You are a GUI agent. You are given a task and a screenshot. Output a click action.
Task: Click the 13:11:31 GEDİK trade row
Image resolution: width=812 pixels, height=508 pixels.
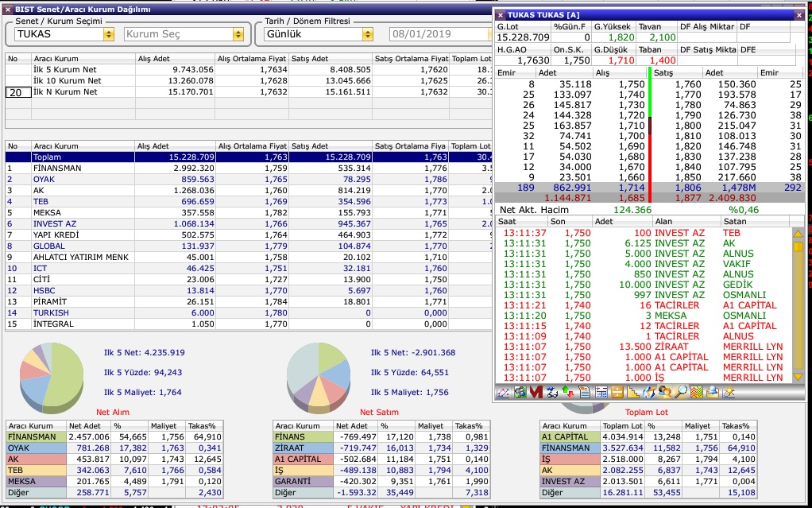tap(644, 285)
